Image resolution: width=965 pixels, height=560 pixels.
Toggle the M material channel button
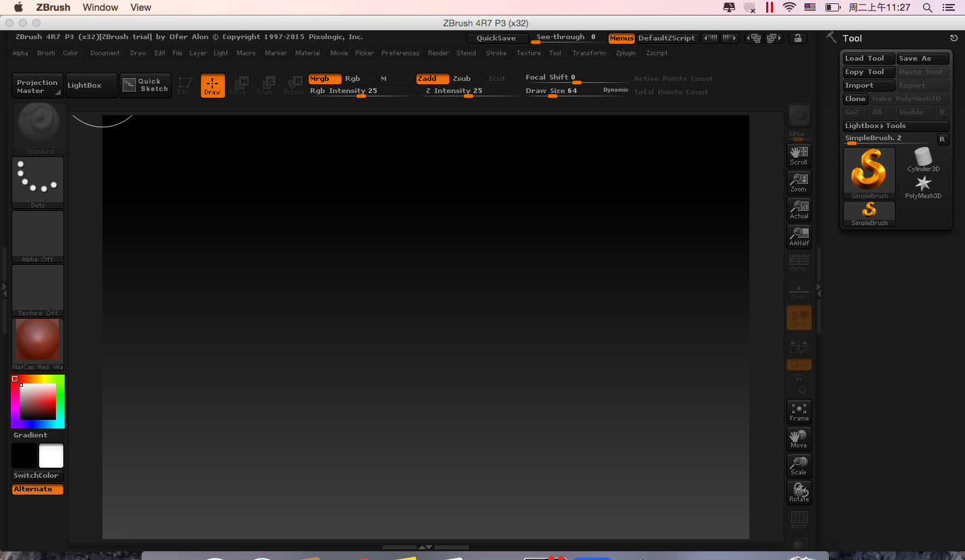(395, 79)
